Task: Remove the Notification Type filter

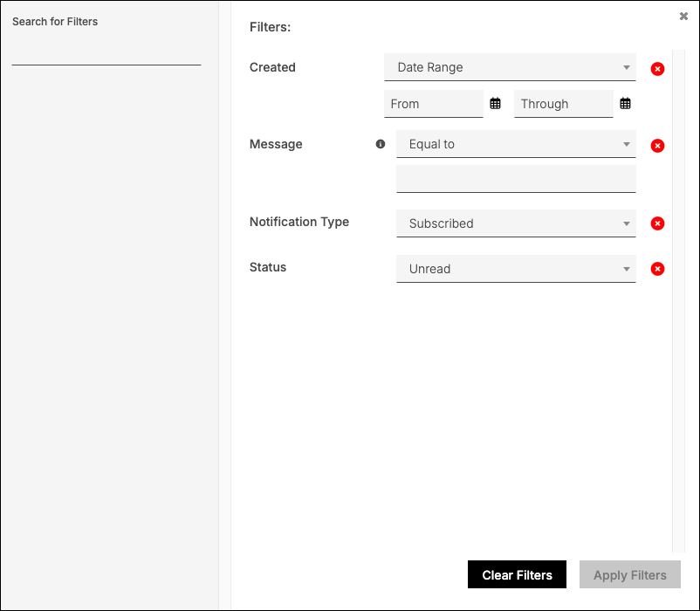Action: point(657,223)
